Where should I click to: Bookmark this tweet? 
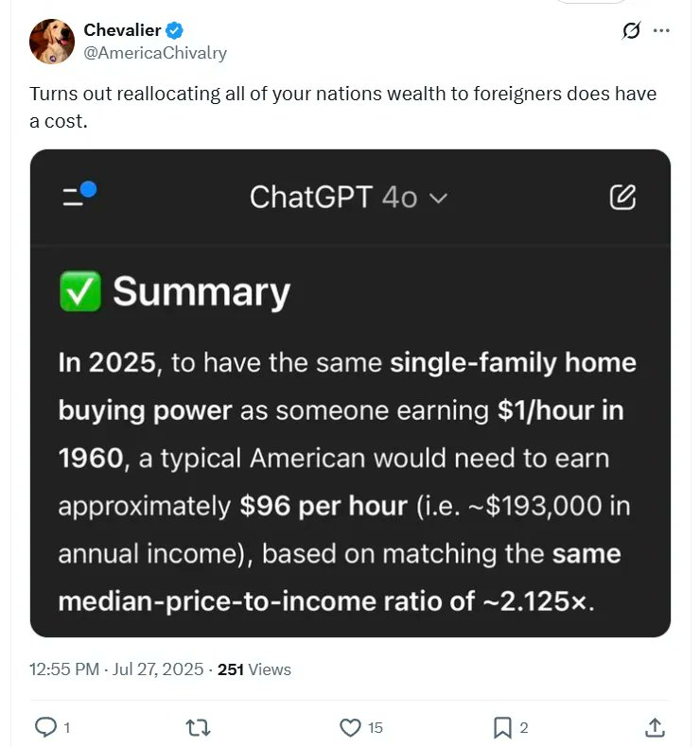pyautogui.click(x=502, y=726)
